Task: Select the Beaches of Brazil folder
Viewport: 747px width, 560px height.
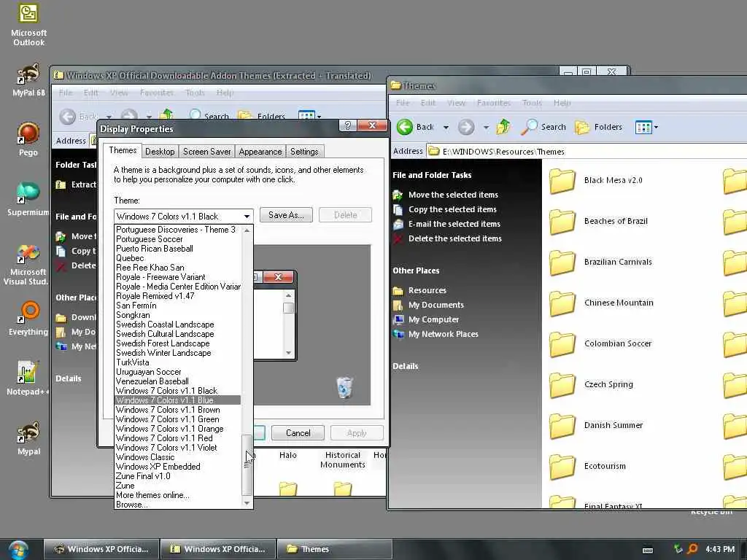Action: [x=598, y=222]
